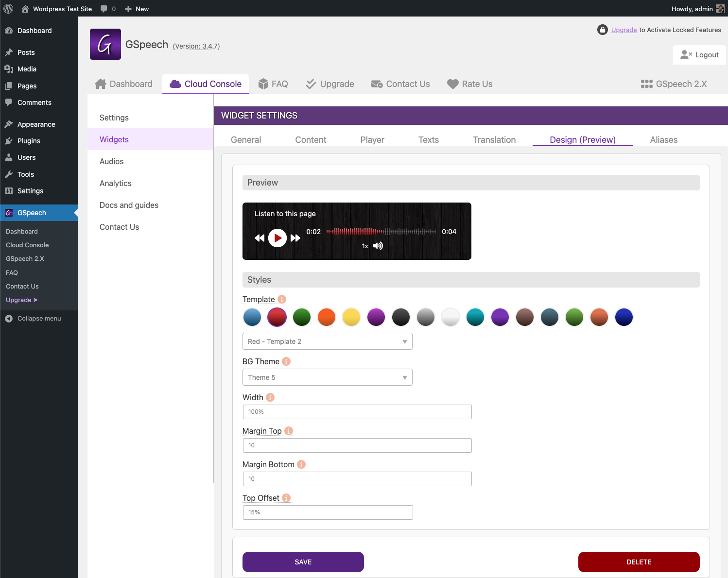Click the rewind button in player
This screenshot has height=578, width=728.
coord(260,238)
